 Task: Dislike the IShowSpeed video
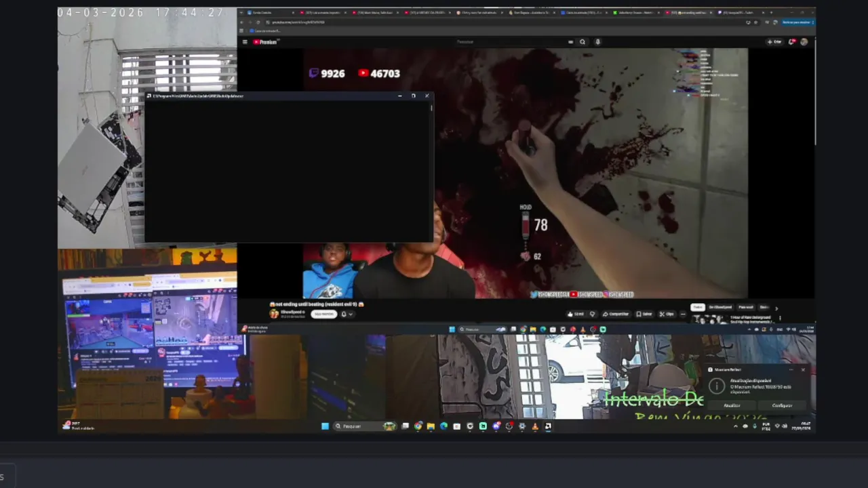[592, 314]
